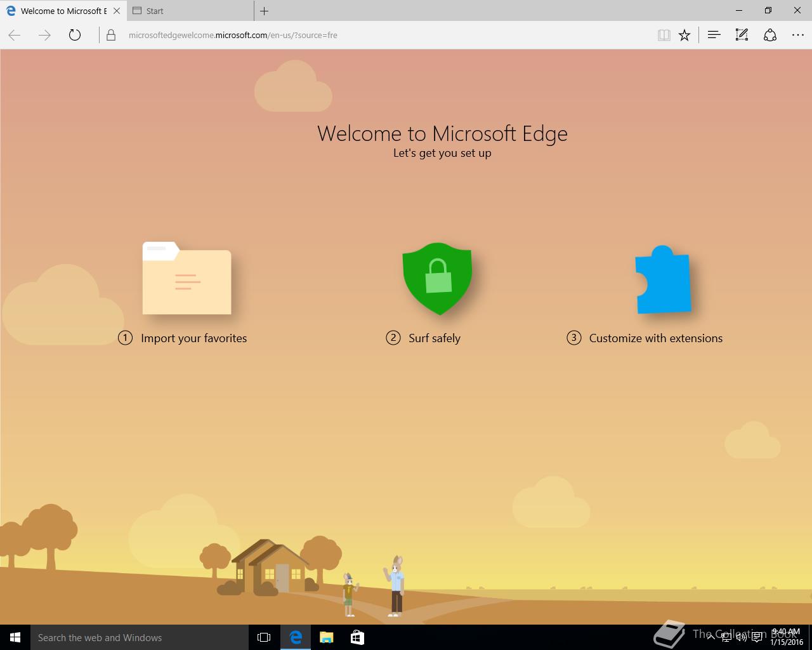Open the volume tray icon
The width and height of the screenshot is (812, 650).
point(741,637)
